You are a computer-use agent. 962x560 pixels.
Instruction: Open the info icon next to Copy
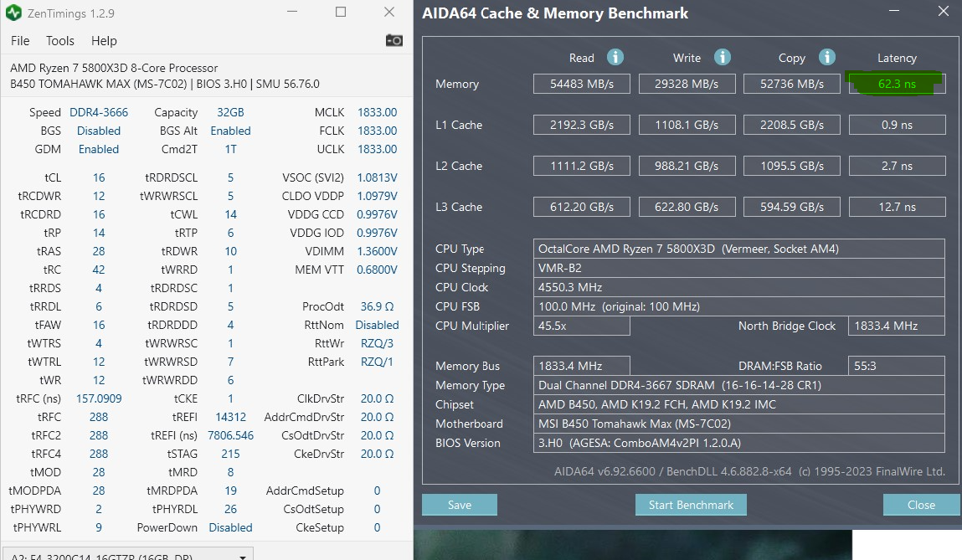point(827,57)
